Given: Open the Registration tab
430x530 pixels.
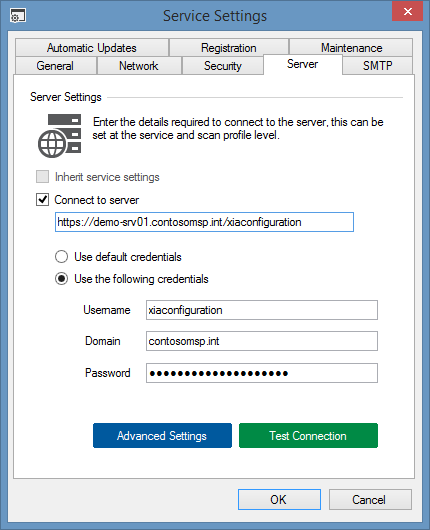Looking at the screenshot, I should (x=229, y=48).
